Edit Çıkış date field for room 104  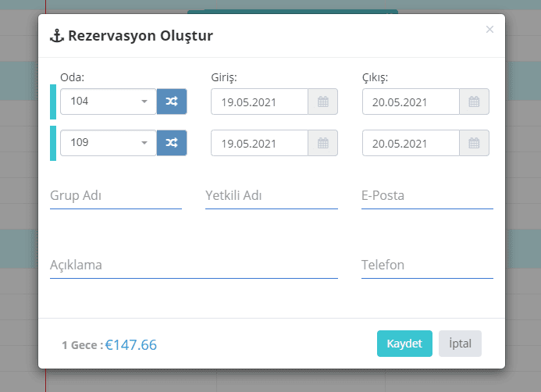(411, 102)
